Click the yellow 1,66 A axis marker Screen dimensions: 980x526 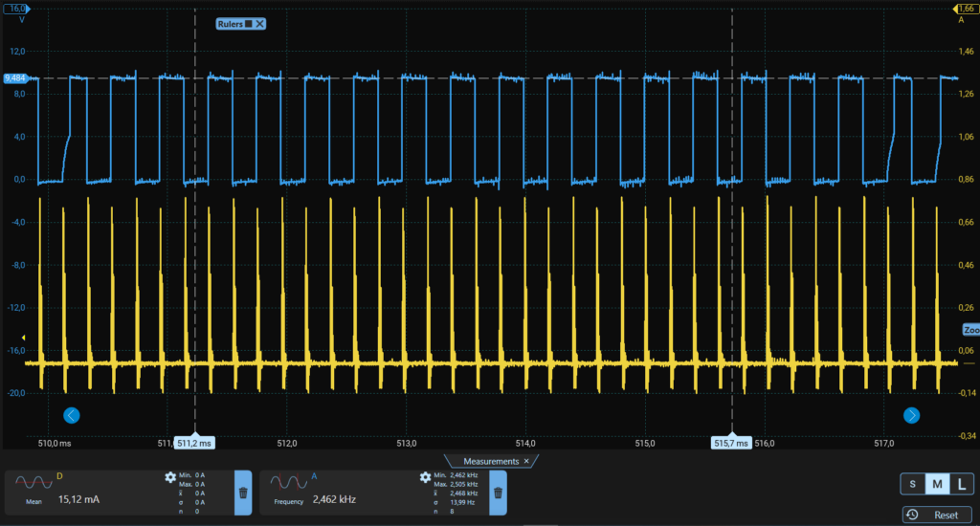pyautogui.click(x=966, y=9)
